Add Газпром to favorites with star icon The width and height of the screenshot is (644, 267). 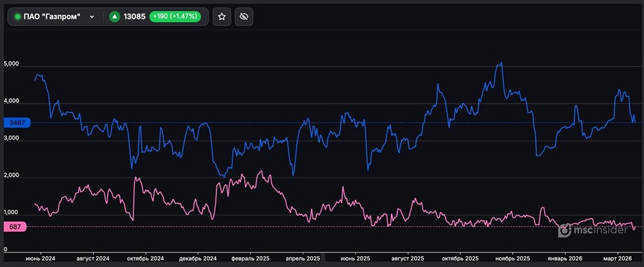click(222, 17)
